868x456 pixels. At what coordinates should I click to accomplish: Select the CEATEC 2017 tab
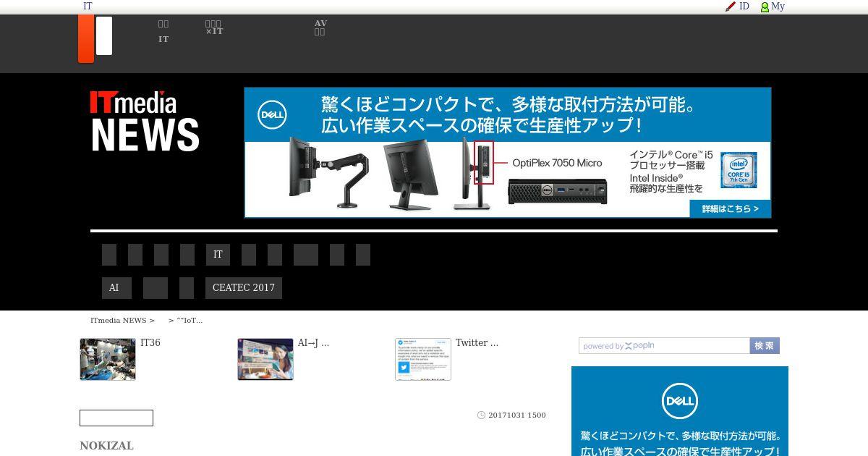coord(244,288)
